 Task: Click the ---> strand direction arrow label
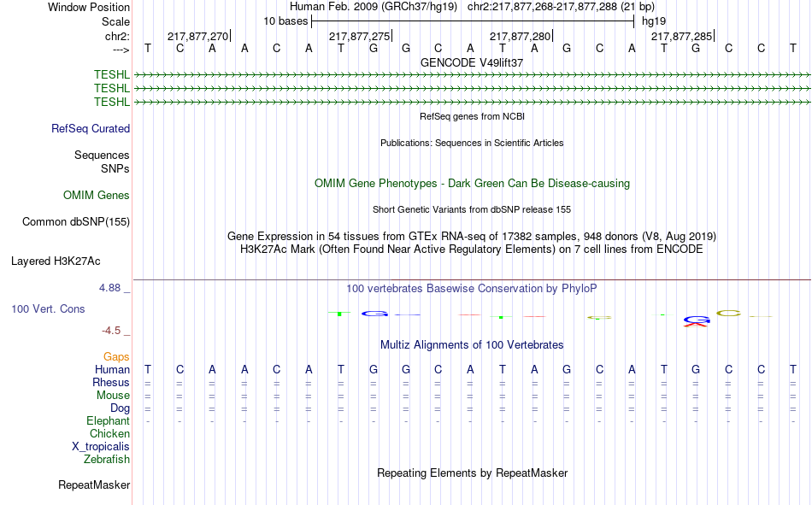(x=121, y=50)
